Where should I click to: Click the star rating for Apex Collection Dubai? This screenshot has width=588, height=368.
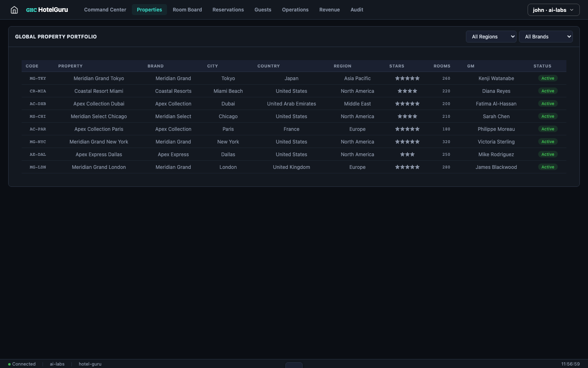point(407,103)
